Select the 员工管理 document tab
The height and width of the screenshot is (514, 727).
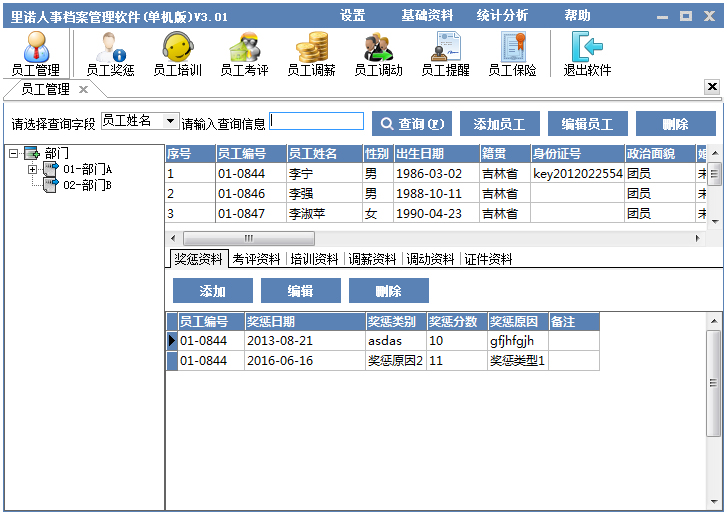(x=45, y=89)
